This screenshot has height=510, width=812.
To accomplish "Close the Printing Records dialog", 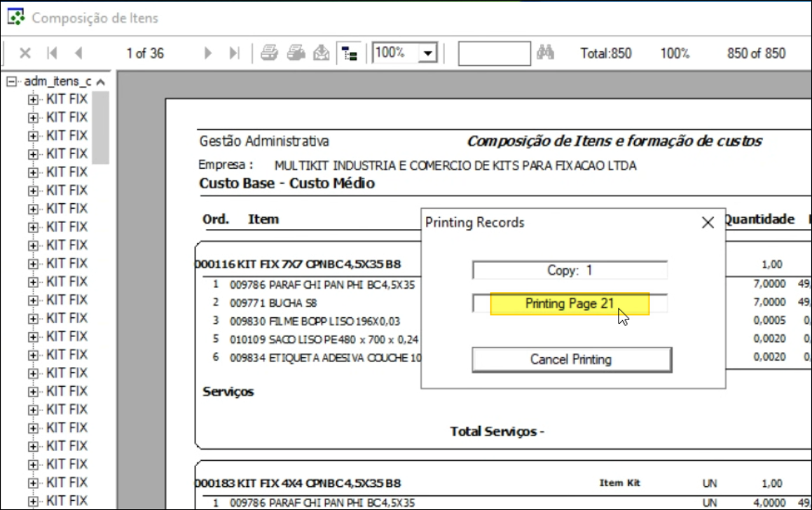I will tap(708, 223).
